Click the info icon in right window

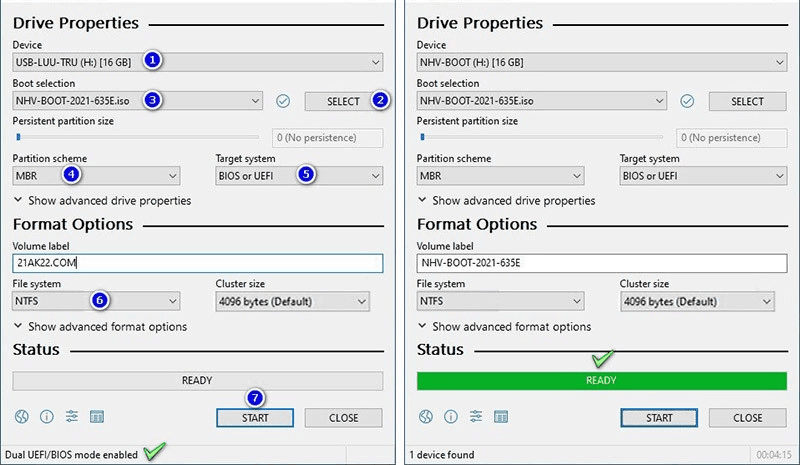coord(450,417)
